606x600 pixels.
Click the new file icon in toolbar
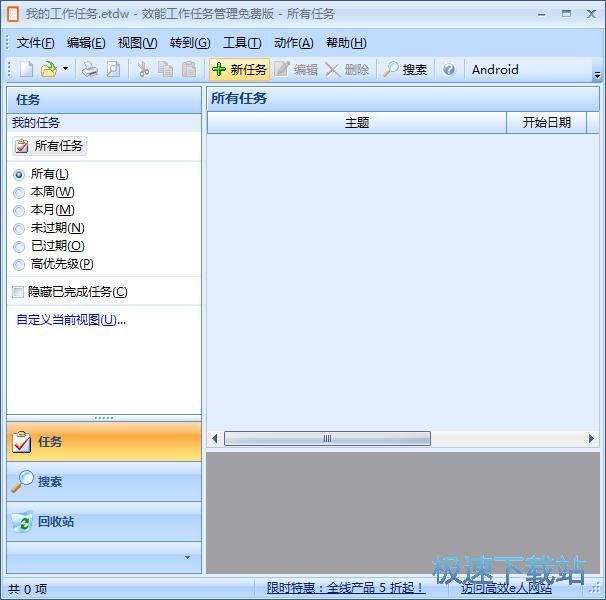coord(26,69)
